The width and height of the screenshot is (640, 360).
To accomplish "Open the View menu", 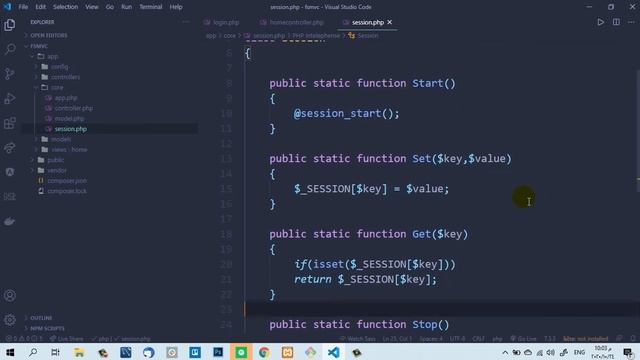I will pyautogui.click(x=92, y=7).
